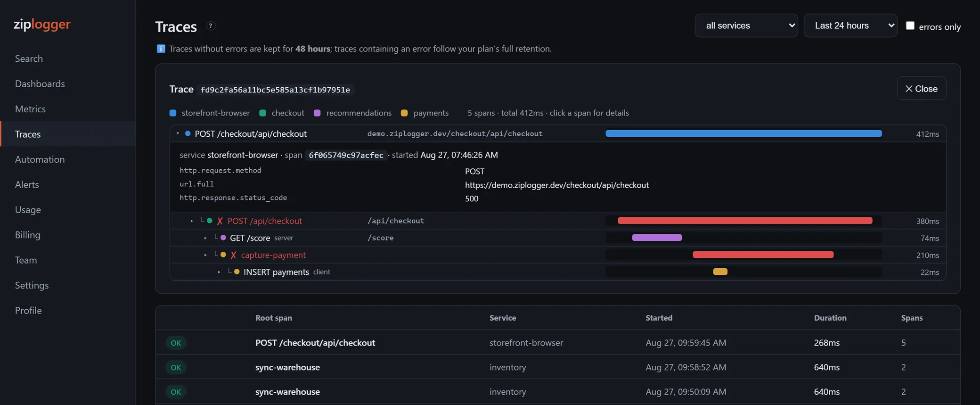Click the url.full value link text

(557, 185)
